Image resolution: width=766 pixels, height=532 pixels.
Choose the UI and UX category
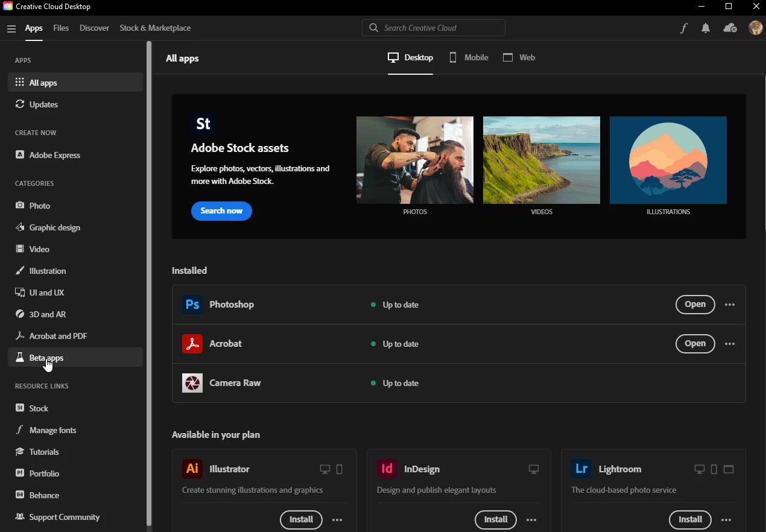tap(75, 293)
